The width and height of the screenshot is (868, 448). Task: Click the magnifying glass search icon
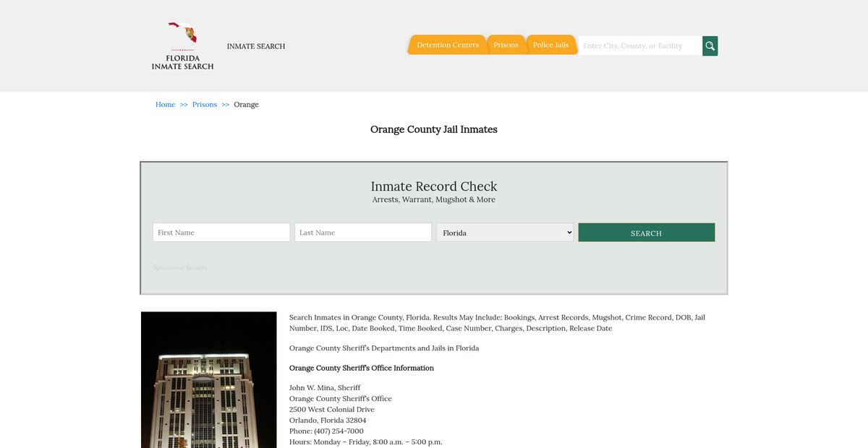click(x=710, y=46)
